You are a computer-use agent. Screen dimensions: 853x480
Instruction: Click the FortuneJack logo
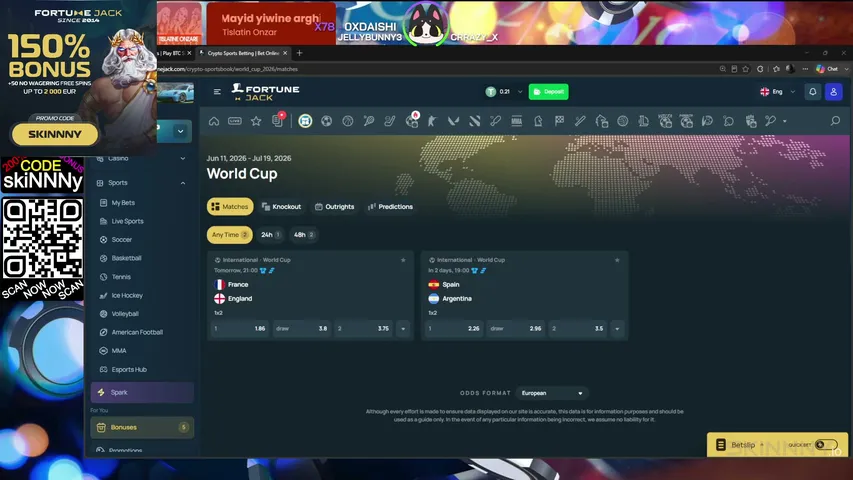click(x=265, y=92)
